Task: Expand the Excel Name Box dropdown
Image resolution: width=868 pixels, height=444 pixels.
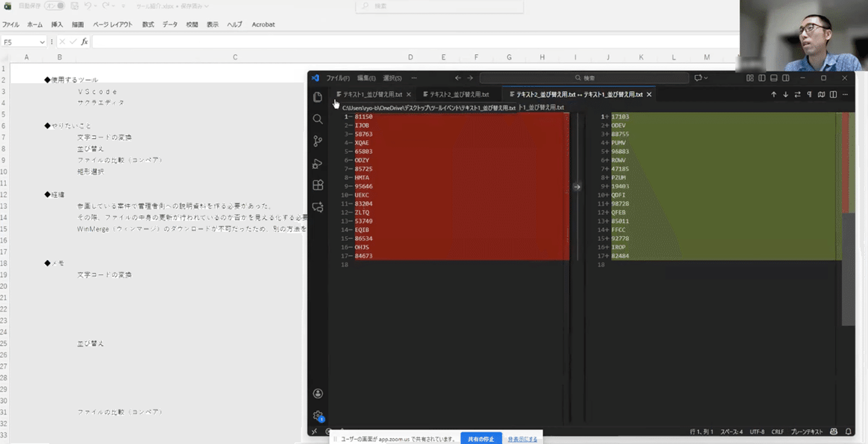Action: [42, 42]
